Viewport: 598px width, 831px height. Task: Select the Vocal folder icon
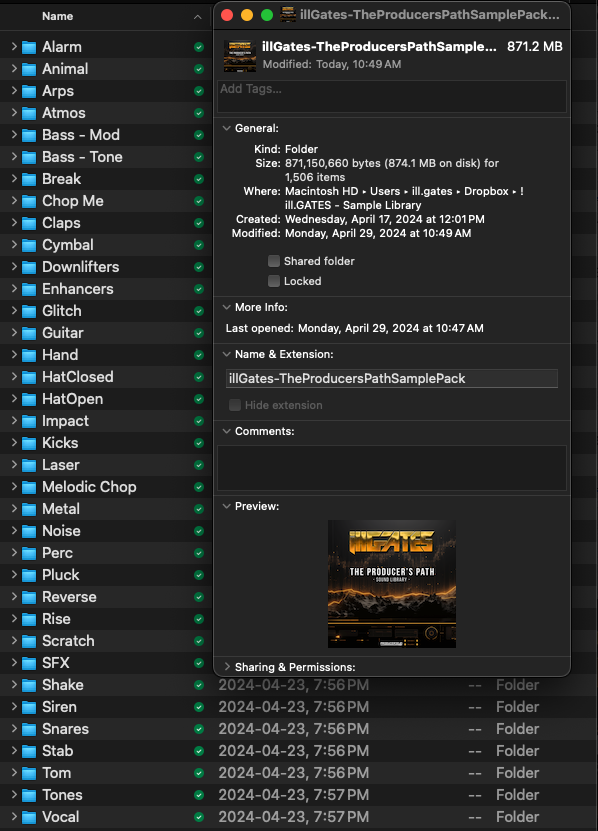pos(29,817)
